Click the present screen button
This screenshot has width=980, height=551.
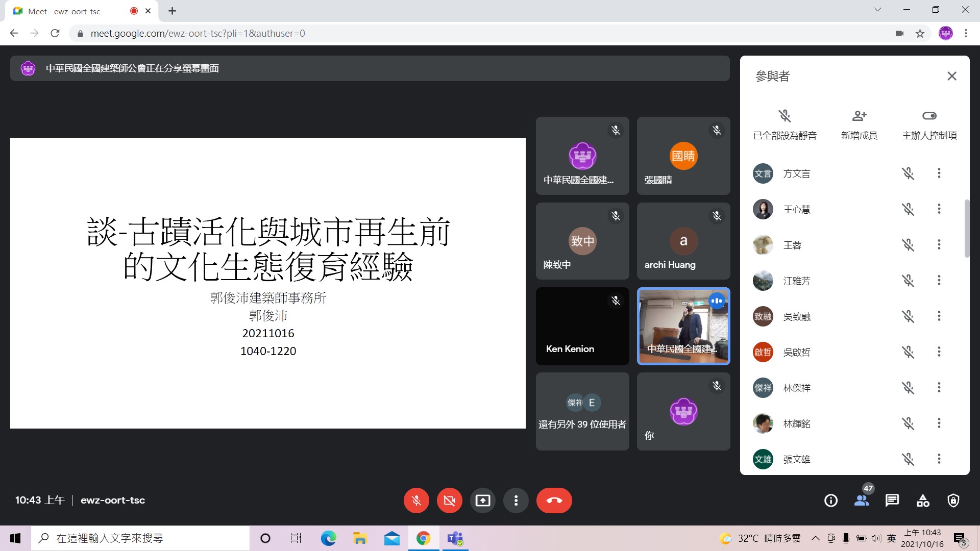point(482,500)
